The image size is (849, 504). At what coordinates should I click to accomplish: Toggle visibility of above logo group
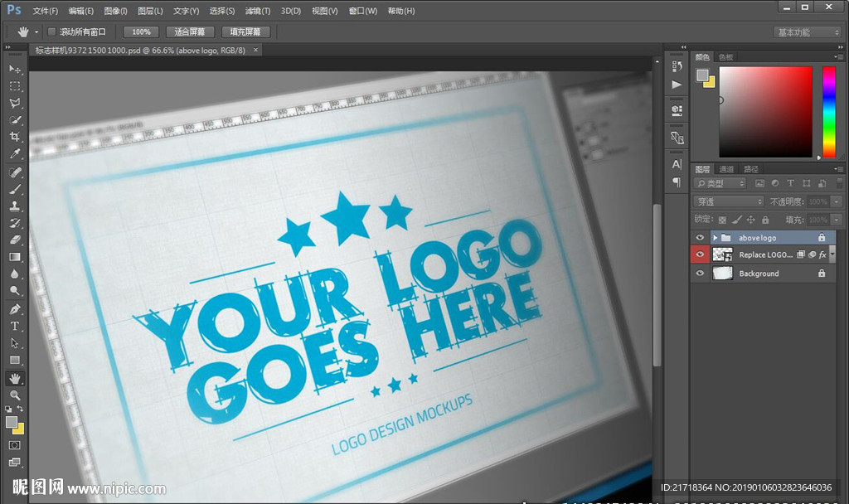(x=700, y=238)
